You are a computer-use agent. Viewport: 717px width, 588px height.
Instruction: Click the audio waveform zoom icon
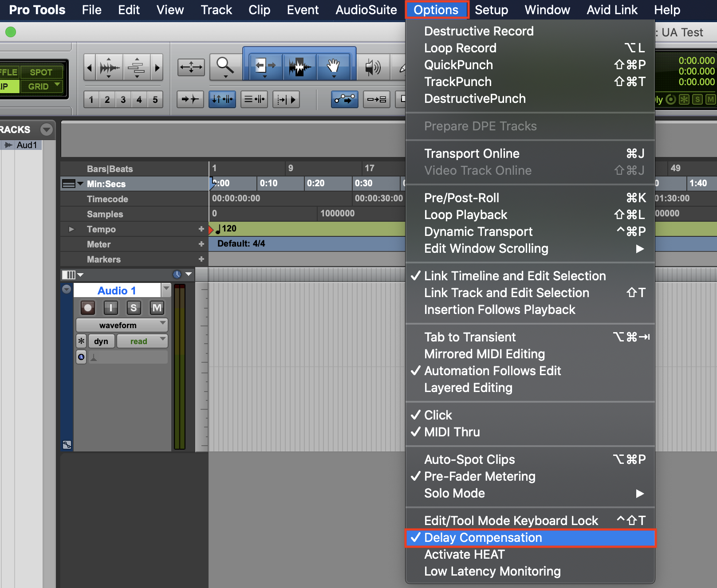click(x=109, y=67)
